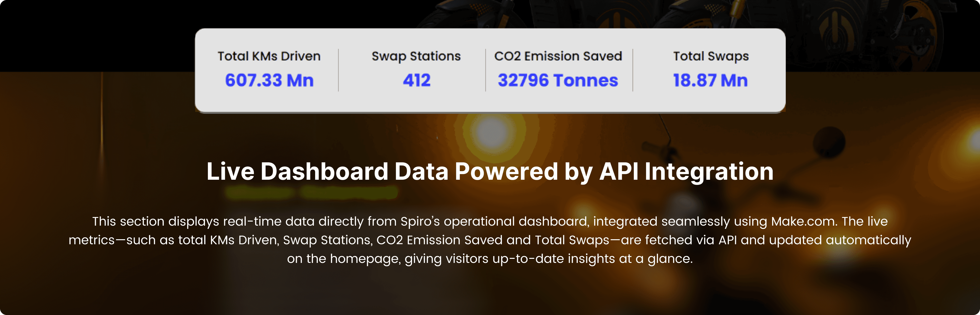Click the word Make.com in the paragraph

[x=803, y=221]
